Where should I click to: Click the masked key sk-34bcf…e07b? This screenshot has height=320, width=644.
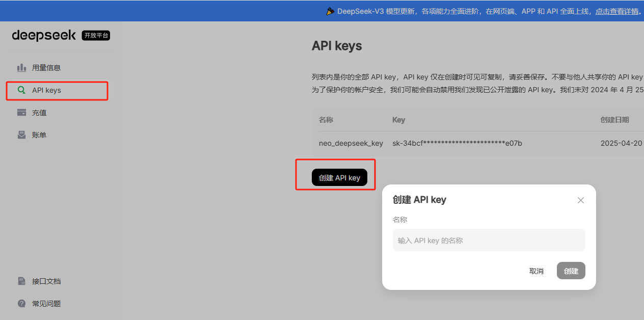[x=457, y=143]
